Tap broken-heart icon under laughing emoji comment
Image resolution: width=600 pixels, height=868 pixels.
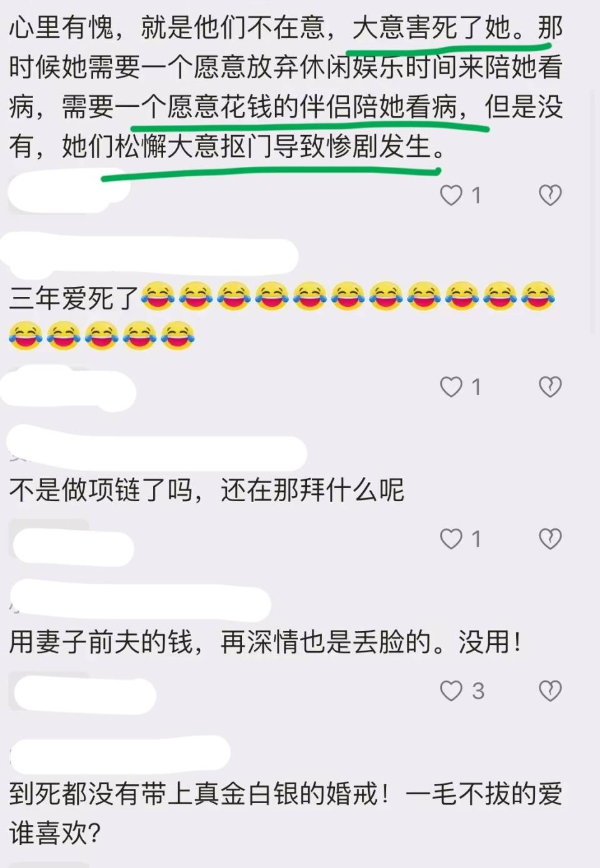pos(550,387)
